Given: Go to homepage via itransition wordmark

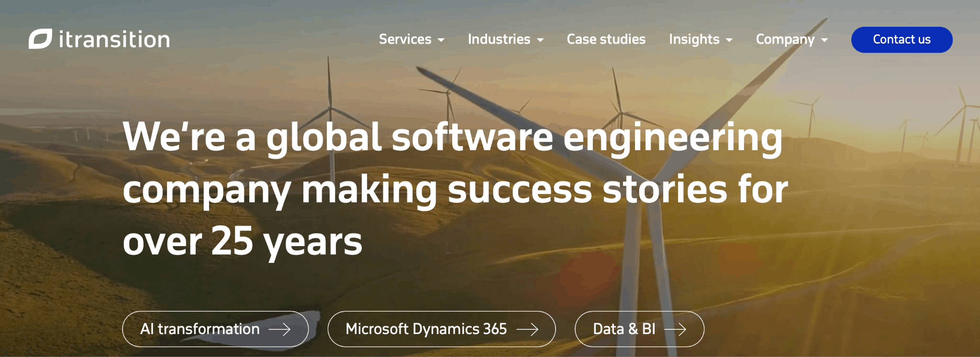Looking at the screenshot, I should (114, 39).
